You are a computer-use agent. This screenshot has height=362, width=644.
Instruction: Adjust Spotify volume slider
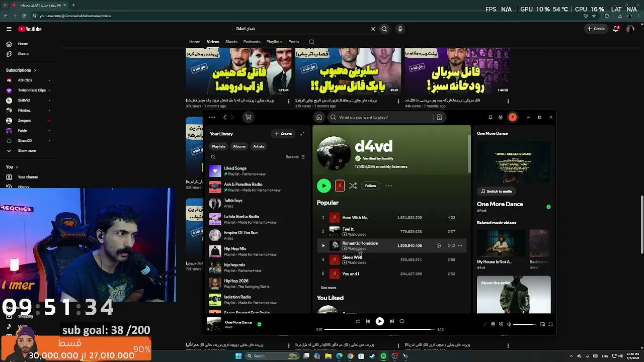coord(525,324)
